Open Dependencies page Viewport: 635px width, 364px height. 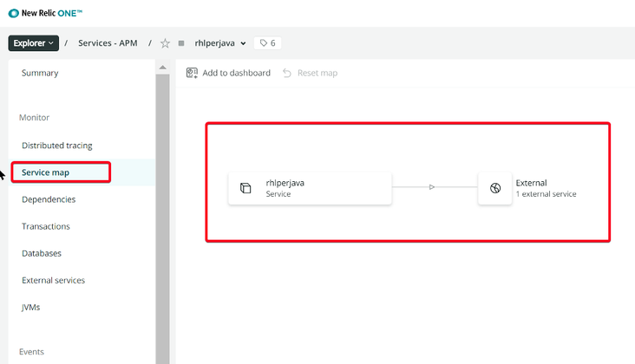tap(49, 199)
